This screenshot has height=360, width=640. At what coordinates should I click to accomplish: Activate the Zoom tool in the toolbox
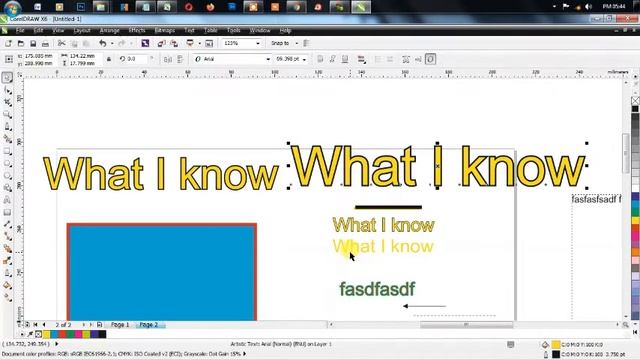coord(7,115)
